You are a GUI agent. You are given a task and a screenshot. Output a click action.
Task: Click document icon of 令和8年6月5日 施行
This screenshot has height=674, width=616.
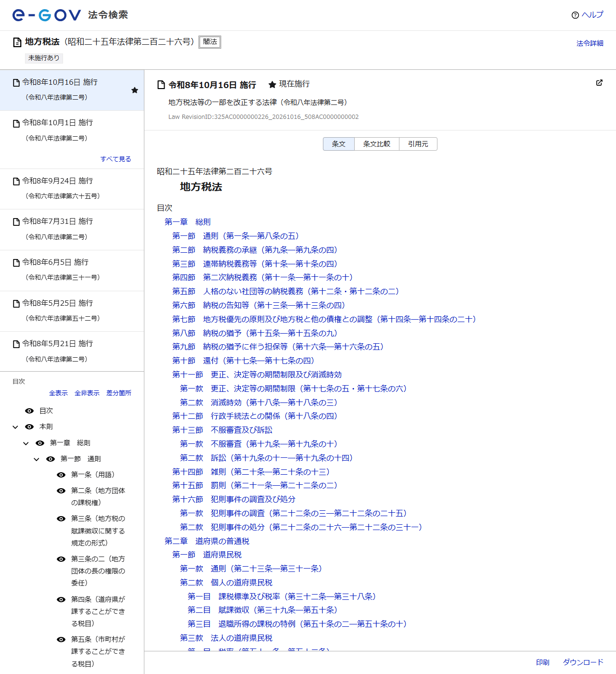click(x=16, y=263)
